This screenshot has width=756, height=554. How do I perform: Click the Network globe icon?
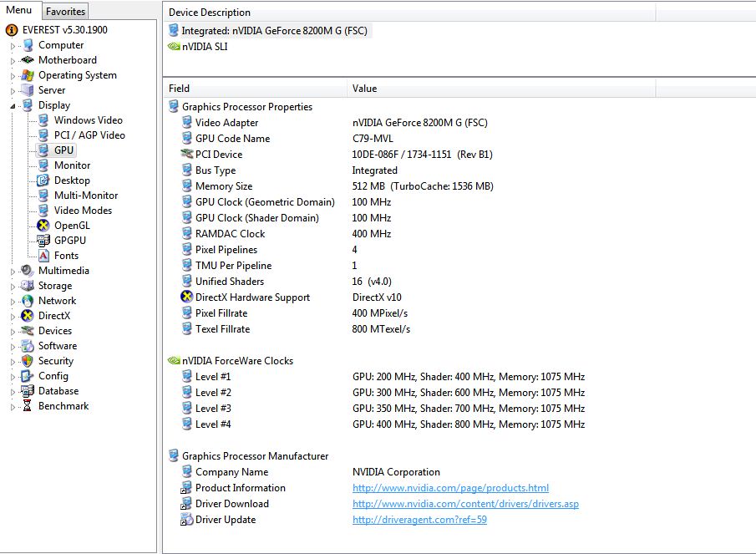[28, 300]
